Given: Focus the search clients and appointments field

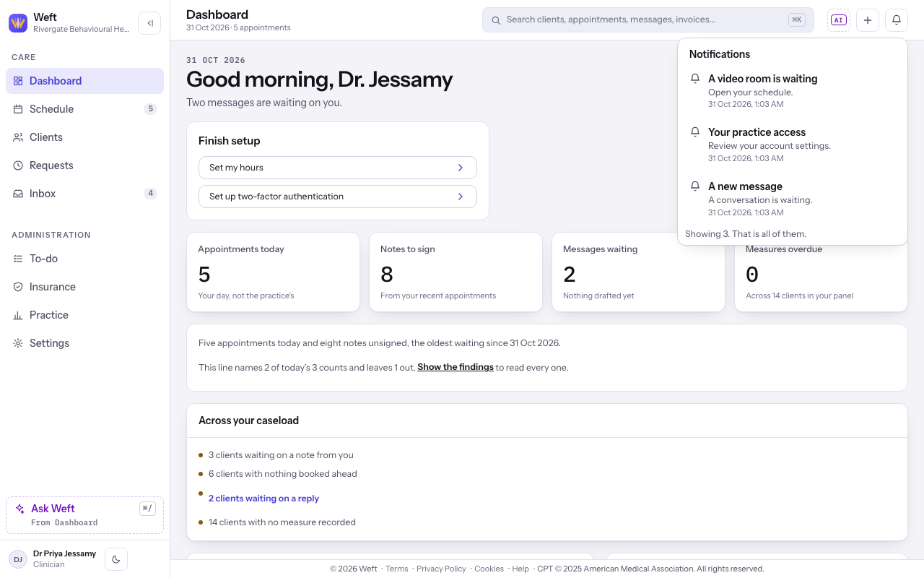Looking at the screenshot, I should point(648,20).
